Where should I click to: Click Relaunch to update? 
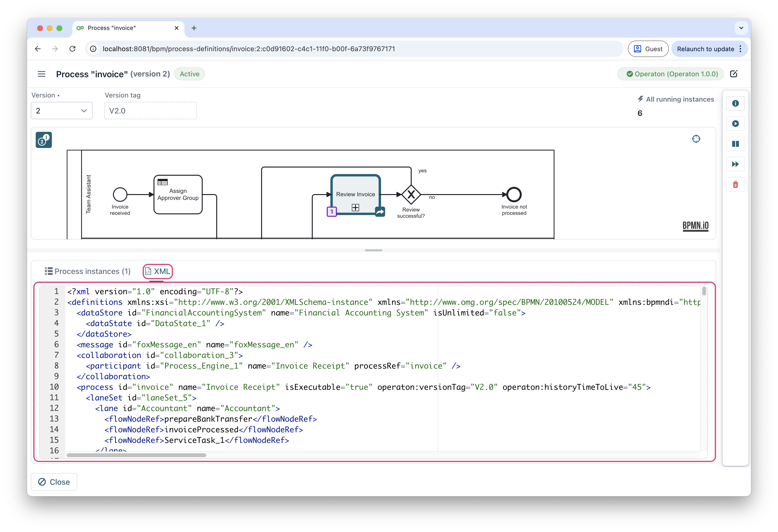(706, 49)
